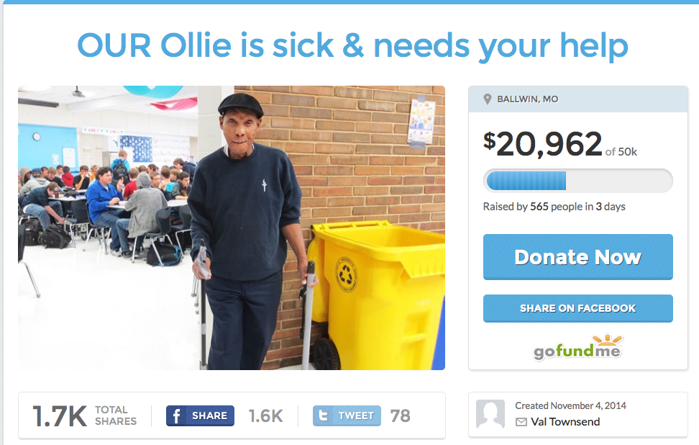Click the TWEET label on Twitter button

tap(356, 416)
